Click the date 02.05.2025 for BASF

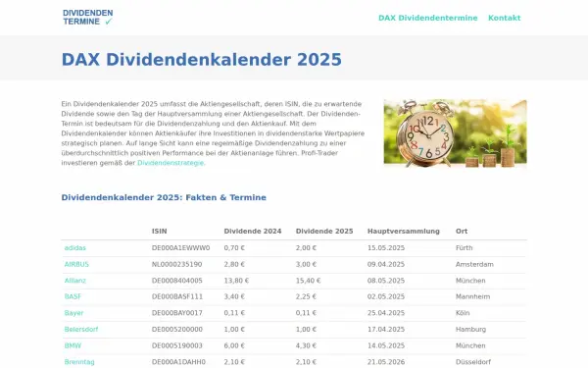(x=386, y=296)
